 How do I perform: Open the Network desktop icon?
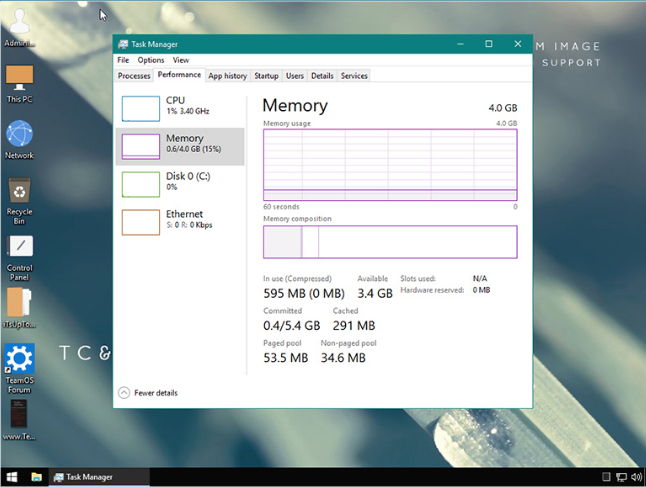(19, 139)
